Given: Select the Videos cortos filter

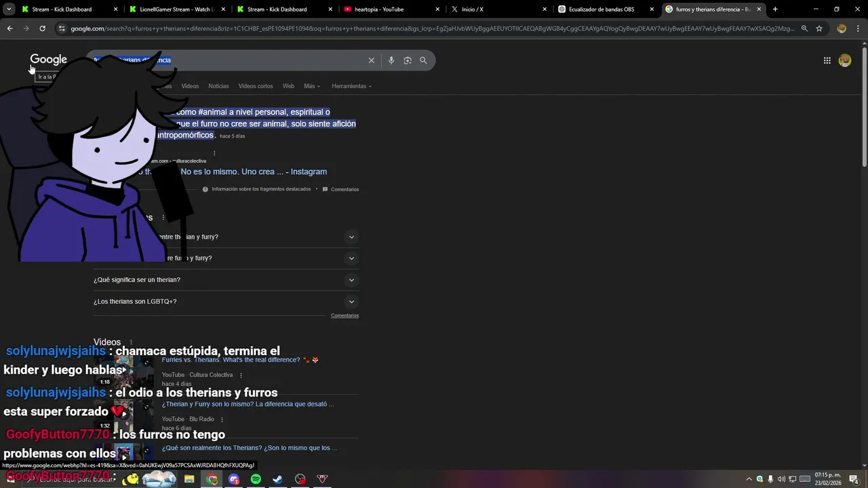Looking at the screenshot, I should pyautogui.click(x=256, y=86).
